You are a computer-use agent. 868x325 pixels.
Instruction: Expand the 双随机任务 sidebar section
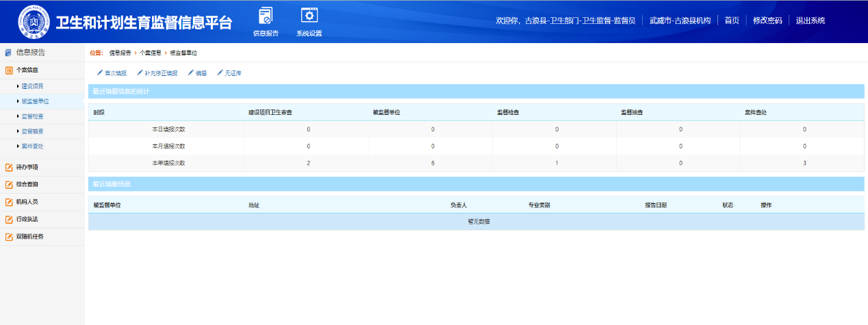(x=29, y=237)
